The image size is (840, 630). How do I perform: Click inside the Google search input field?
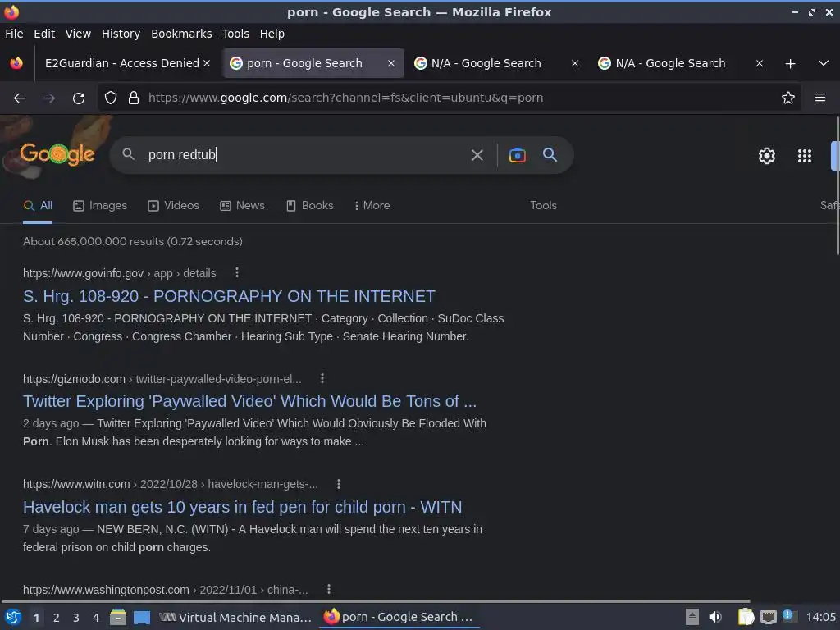(x=305, y=155)
